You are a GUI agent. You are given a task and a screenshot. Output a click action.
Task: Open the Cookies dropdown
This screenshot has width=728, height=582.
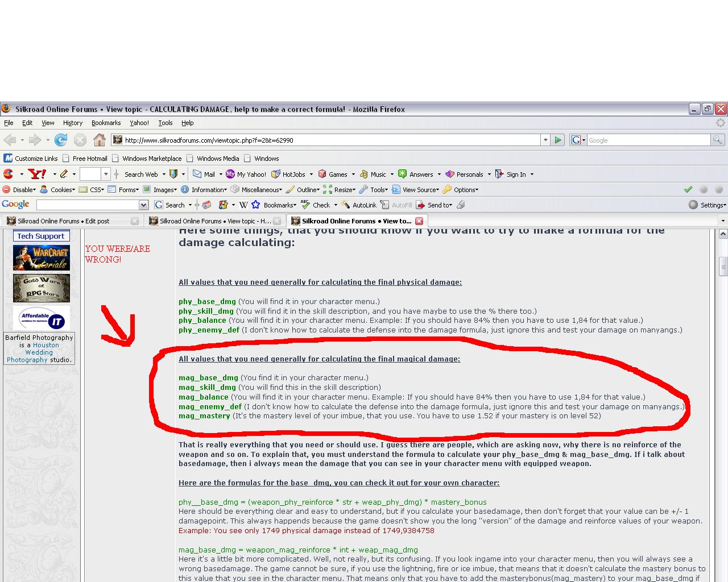(57, 190)
